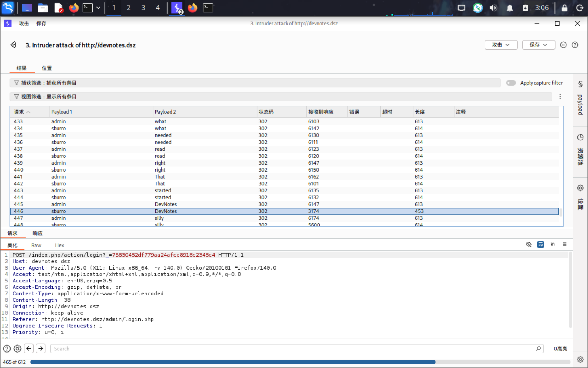Expand the 攻击 dropdown button
The image size is (588, 368).
(501, 45)
